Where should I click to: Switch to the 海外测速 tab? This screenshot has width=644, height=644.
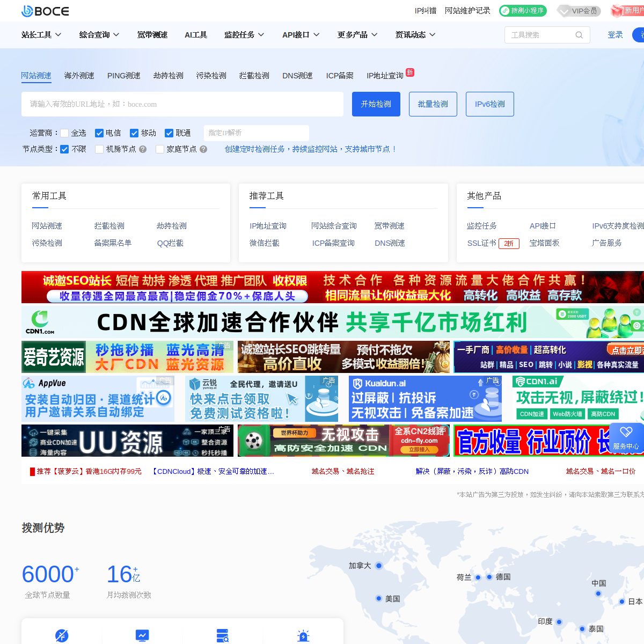79,76
